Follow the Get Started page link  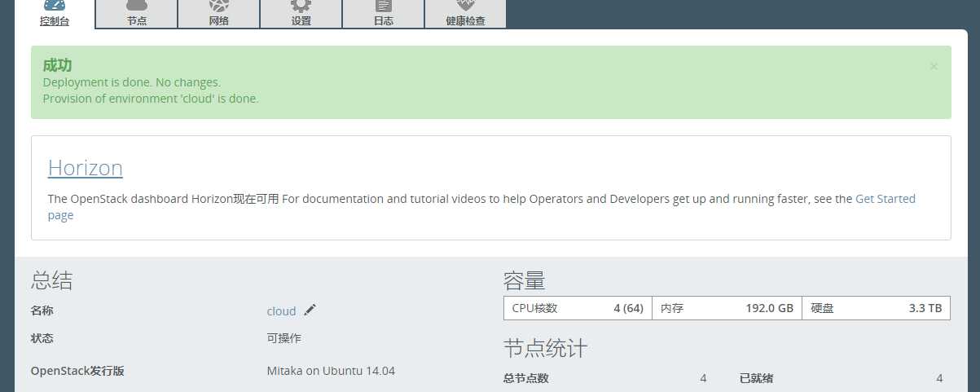tap(886, 199)
